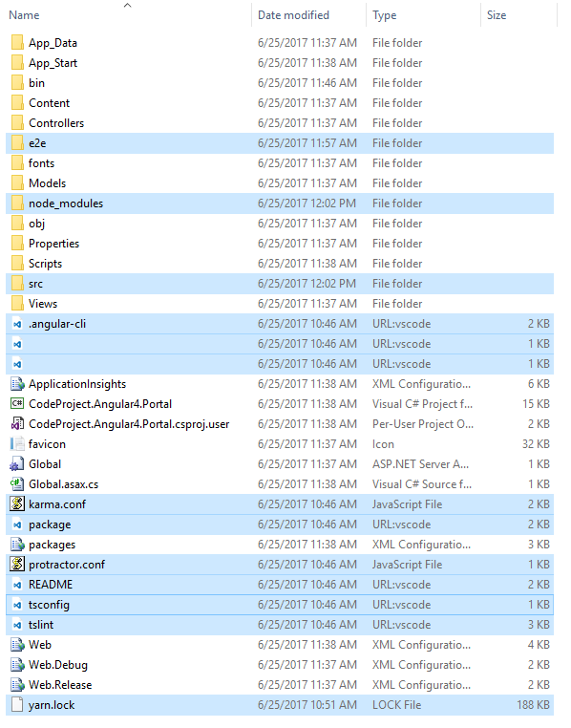Click the node_modules folder icon
This screenshot has width=571, height=728.
[x=17, y=203]
